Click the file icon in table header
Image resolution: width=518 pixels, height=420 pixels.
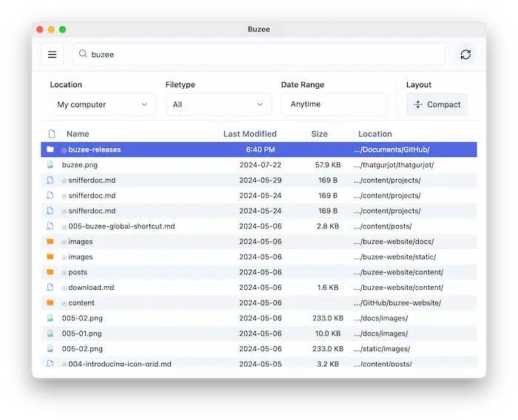pyautogui.click(x=52, y=134)
